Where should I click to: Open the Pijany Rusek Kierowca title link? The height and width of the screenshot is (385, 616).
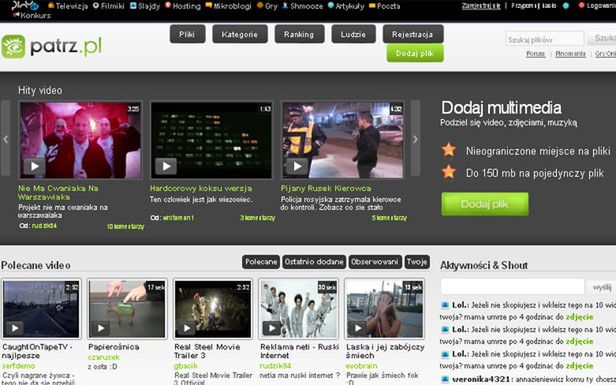pyautogui.click(x=326, y=189)
